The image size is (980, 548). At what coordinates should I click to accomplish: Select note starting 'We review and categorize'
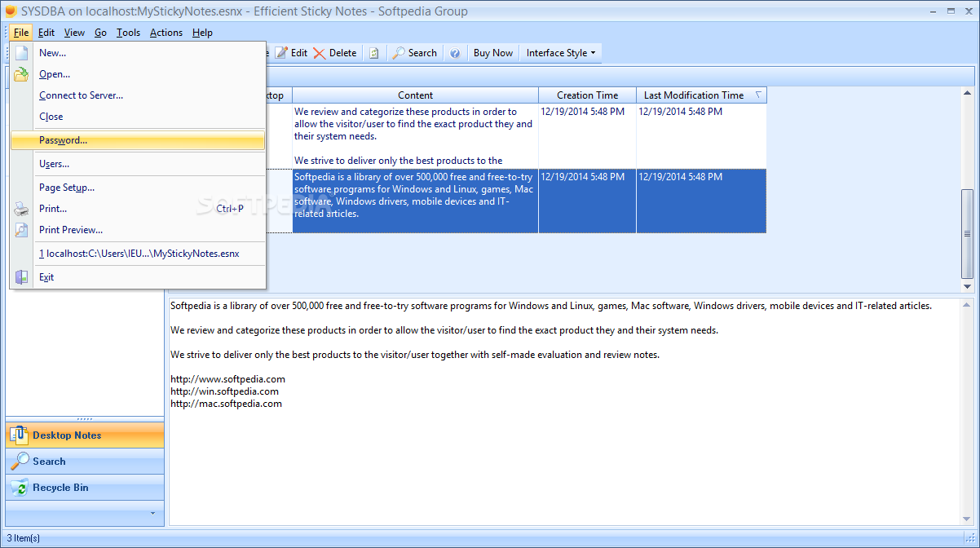coord(415,136)
